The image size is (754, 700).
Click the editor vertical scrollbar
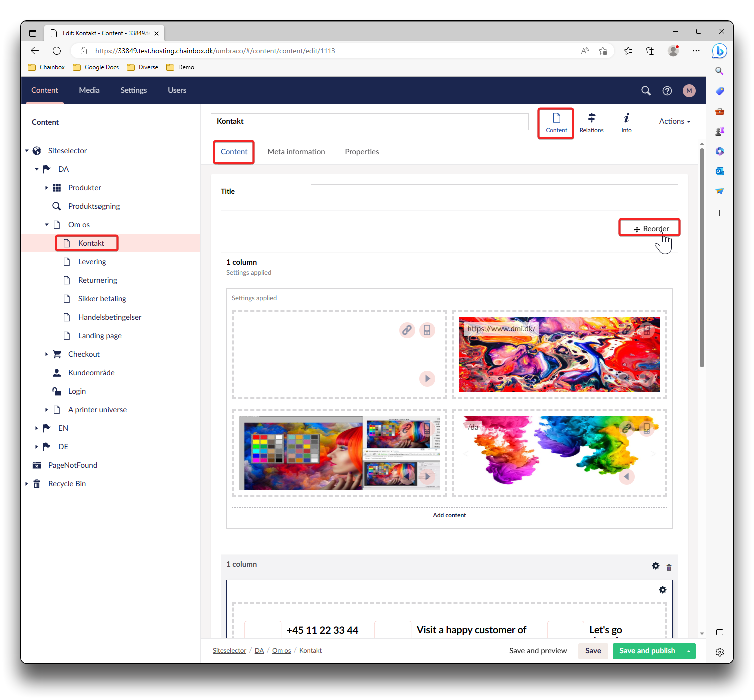(x=702, y=258)
